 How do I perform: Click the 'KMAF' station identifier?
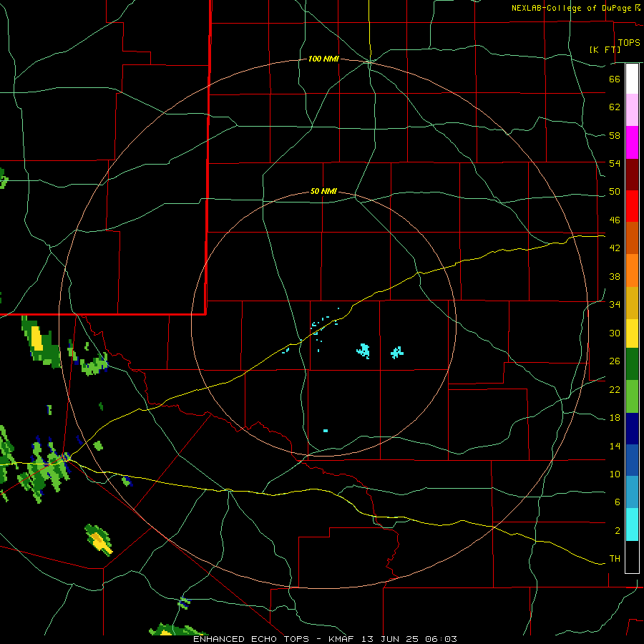coord(341,639)
